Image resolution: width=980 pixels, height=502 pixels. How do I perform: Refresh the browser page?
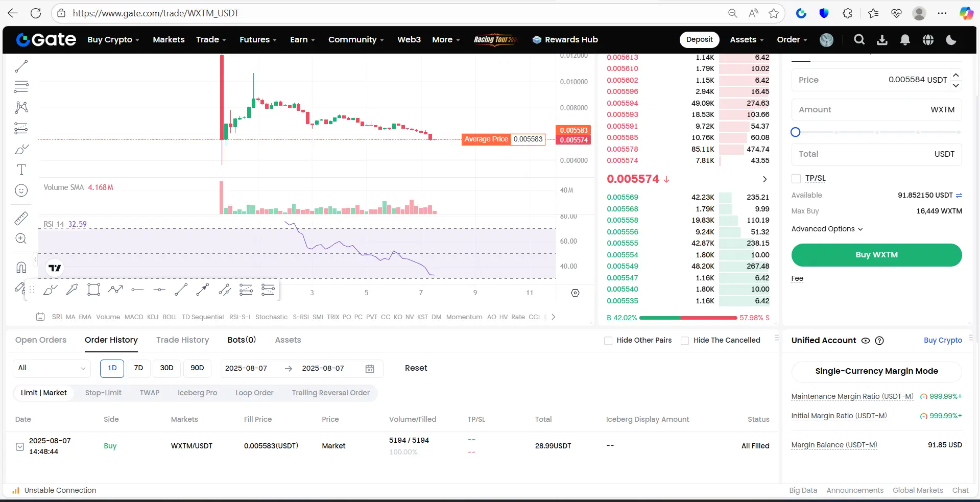pos(36,13)
